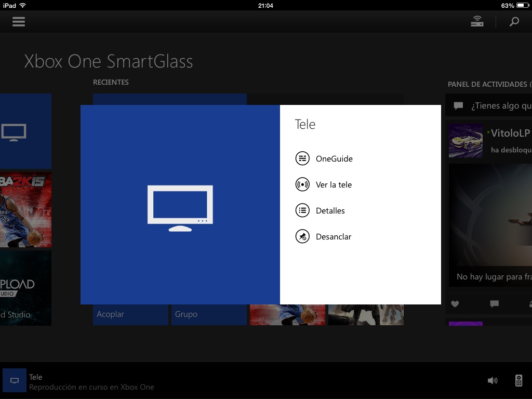Tap the now playing Tele icon
Screen dimensions: 532x399
[15, 380]
